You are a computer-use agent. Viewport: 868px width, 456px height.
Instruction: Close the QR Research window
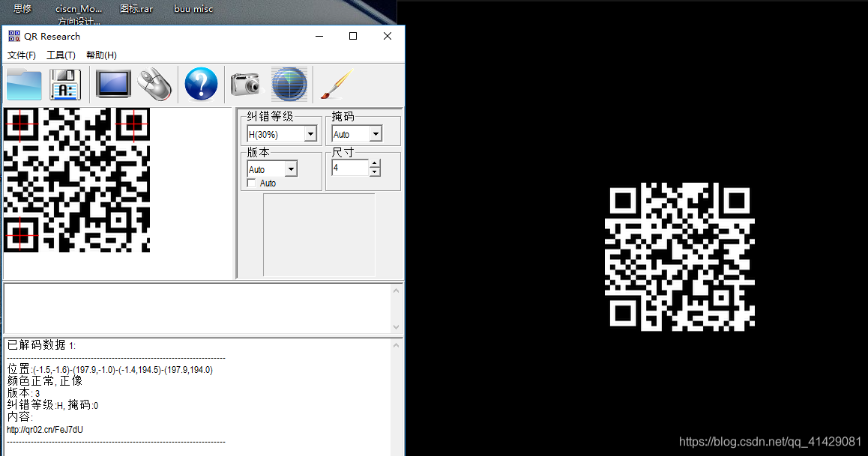(x=388, y=36)
